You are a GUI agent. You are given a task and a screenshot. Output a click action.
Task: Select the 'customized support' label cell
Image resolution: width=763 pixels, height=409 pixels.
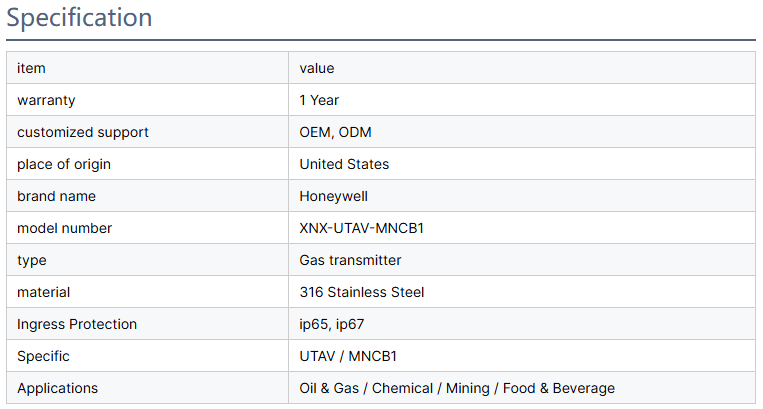tap(83, 132)
